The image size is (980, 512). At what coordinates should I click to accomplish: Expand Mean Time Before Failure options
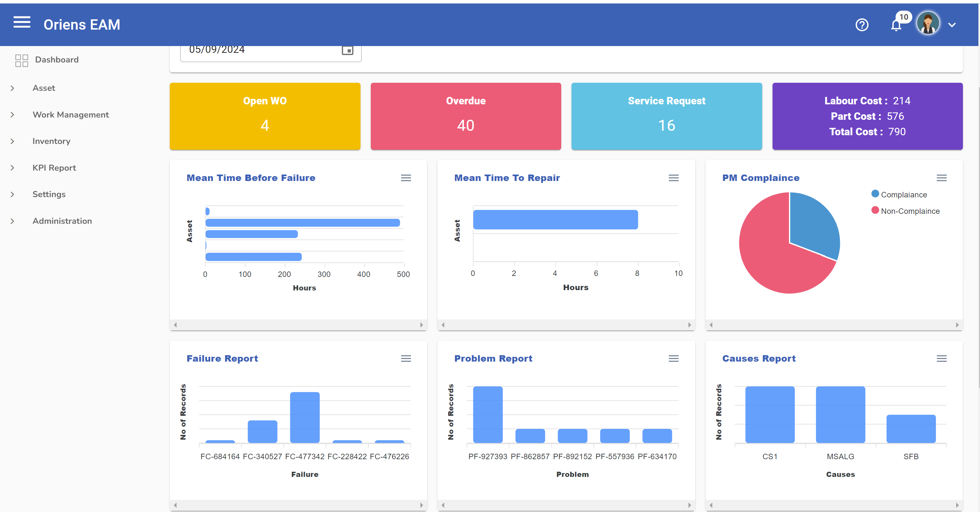[x=406, y=177]
